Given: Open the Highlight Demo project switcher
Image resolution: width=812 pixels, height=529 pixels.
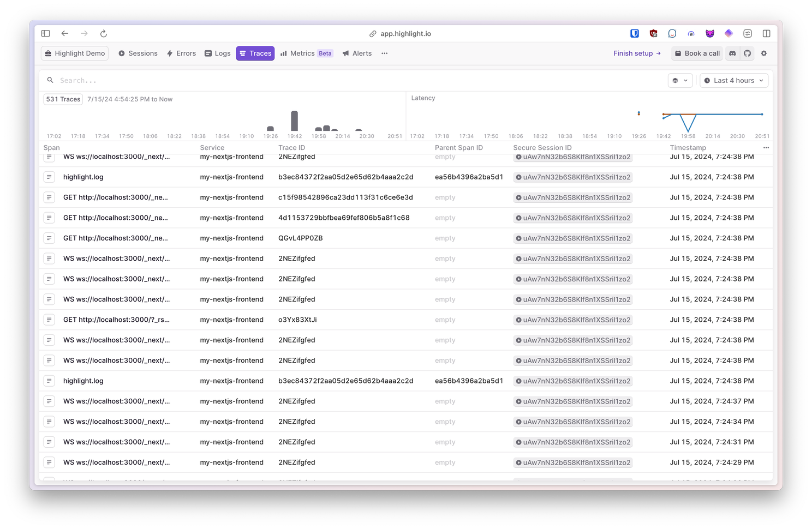Looking at the screenshot, I should (x=75, y=53).
